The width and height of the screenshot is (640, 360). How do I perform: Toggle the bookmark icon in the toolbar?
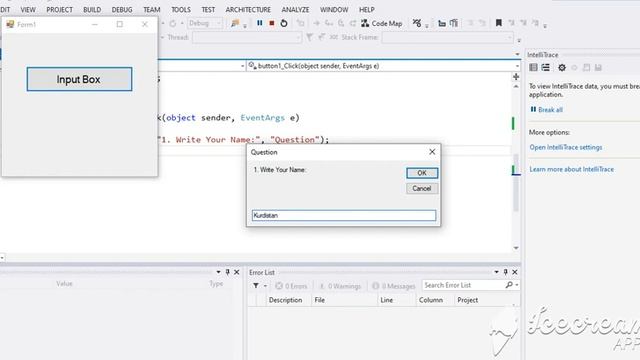click(498, 23)
